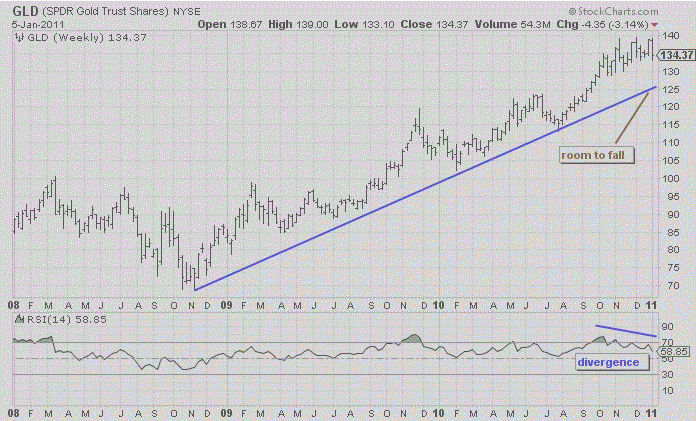
Task: Click the "(SPDR Gold Trust Shares)" name
Action: pos(106,12)
